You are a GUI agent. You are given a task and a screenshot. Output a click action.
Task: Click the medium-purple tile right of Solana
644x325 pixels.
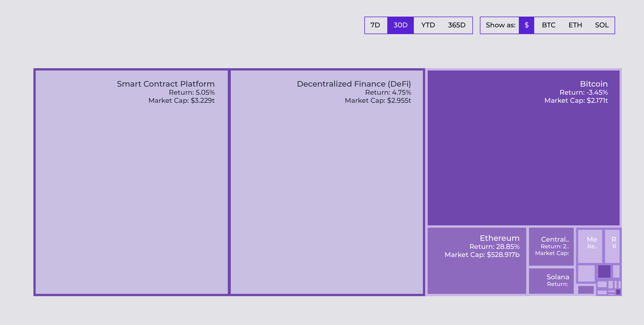pos(586,290)
